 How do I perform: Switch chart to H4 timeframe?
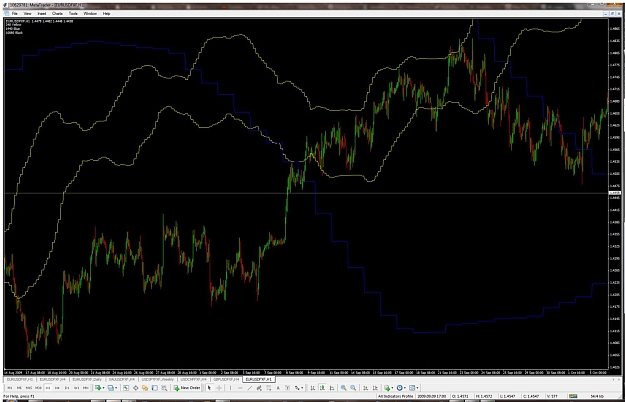57,388
